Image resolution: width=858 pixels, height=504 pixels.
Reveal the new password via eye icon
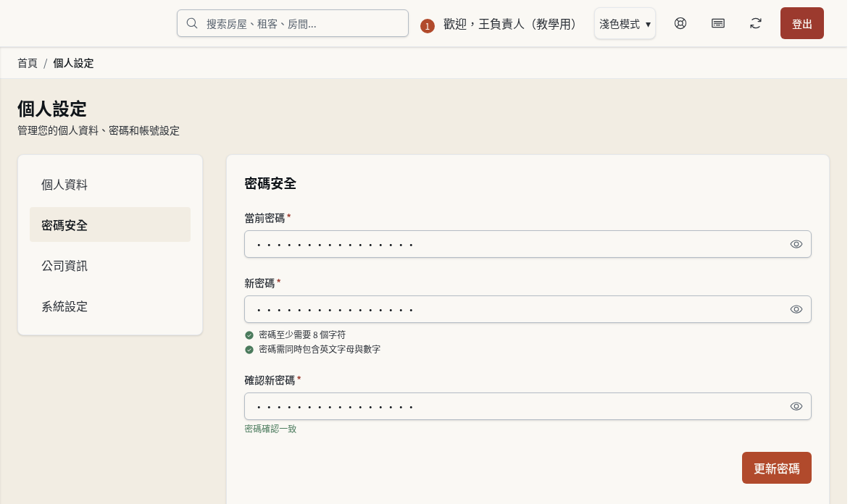(x=796, y=309)
